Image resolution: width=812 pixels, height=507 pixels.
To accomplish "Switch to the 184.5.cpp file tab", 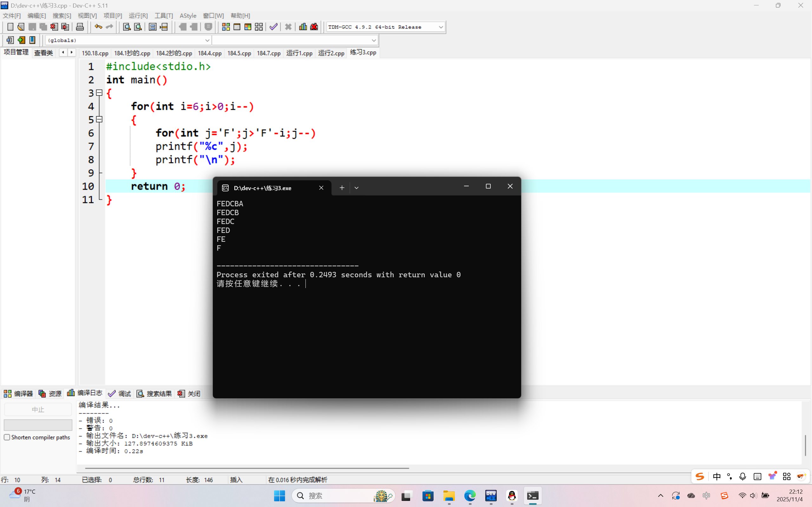I will [239, 53].
